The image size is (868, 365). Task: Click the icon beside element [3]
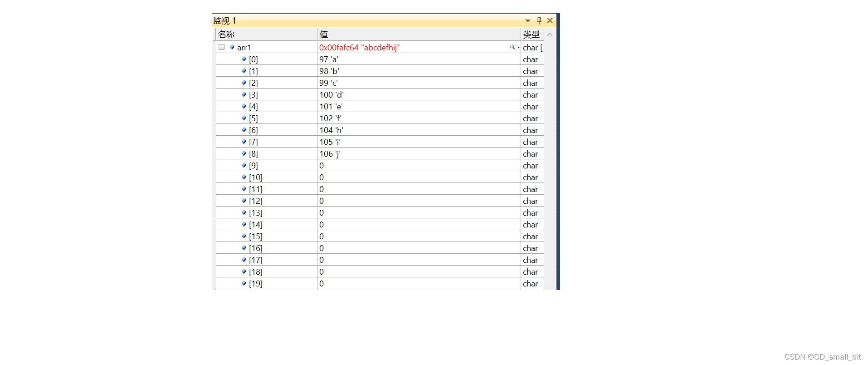[244, 94]
